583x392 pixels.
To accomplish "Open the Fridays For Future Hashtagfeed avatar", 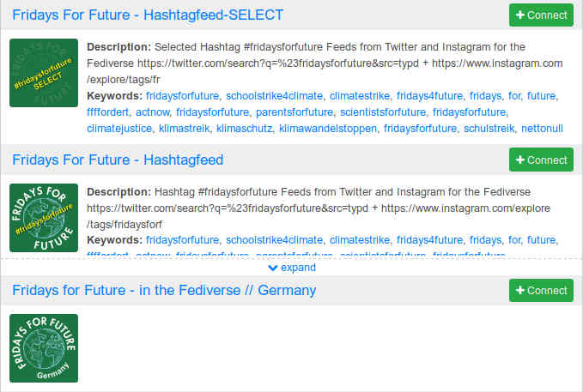I will [x=44, y=218].
